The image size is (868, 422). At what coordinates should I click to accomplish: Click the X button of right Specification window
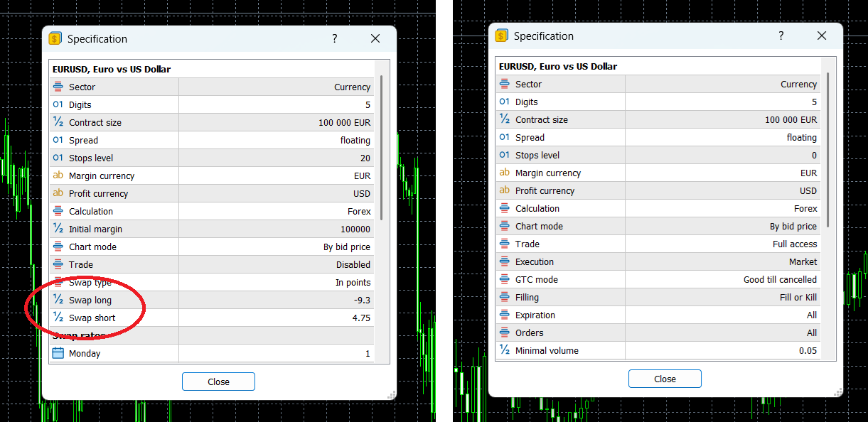pyautogui.click(x=822, y=36)
